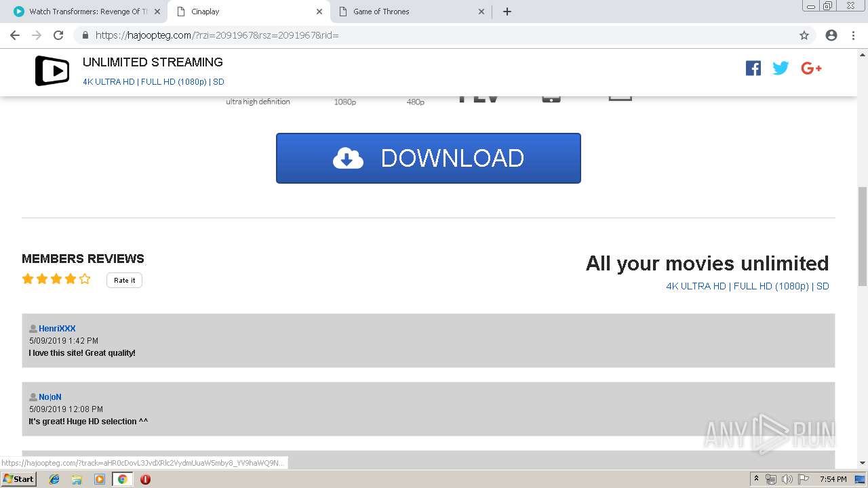
Task: Click the network tray icon
Action: tap(770, 479)
